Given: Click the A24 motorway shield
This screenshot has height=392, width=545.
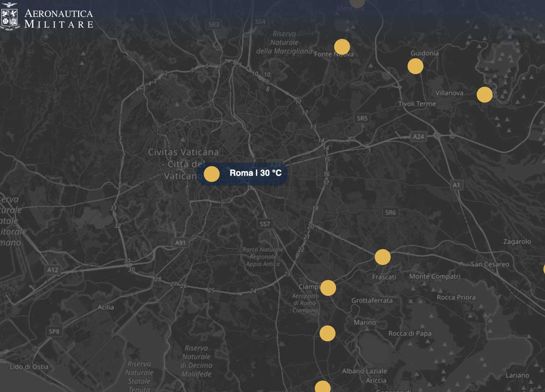Looking at the screenshot, I should pos(418,136).
